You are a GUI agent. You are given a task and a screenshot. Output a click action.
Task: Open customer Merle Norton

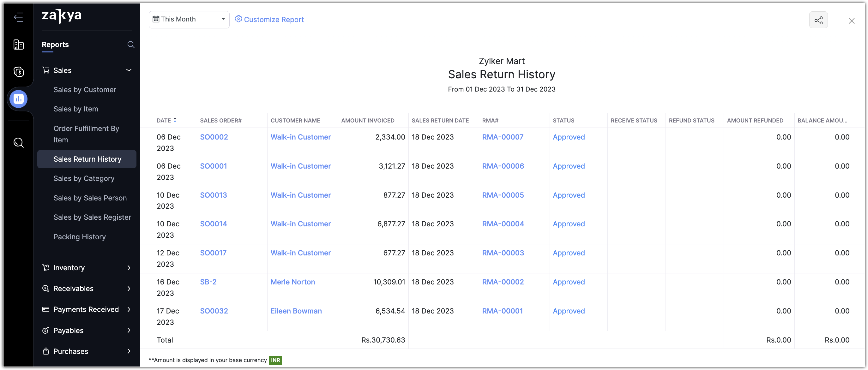(x=293, y=282)
